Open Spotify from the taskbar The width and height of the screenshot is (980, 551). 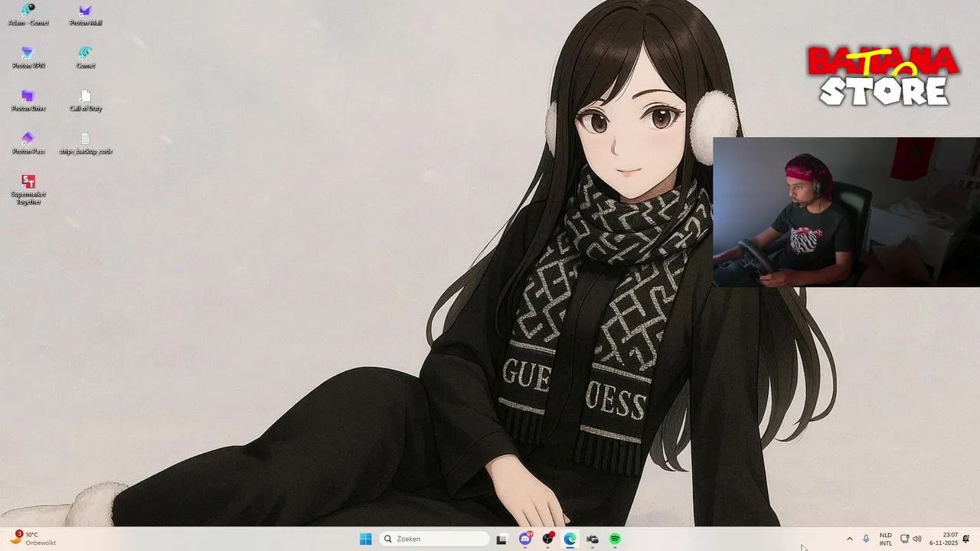pyautogui.click(x=615, y=539)
